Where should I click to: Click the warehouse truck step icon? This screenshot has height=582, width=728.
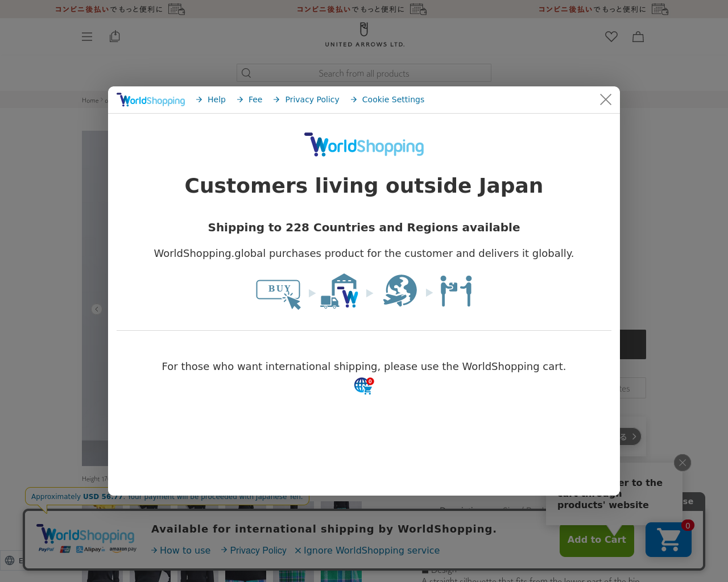(x=340, y=291)
